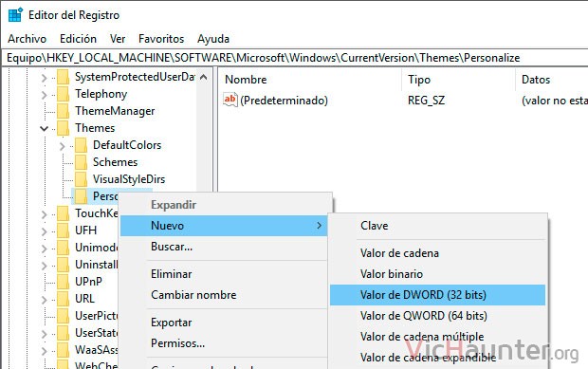Click the URL folder icon
Image resolution: width=588 pixels, height=369 pixels.
(x=63, y=299)
